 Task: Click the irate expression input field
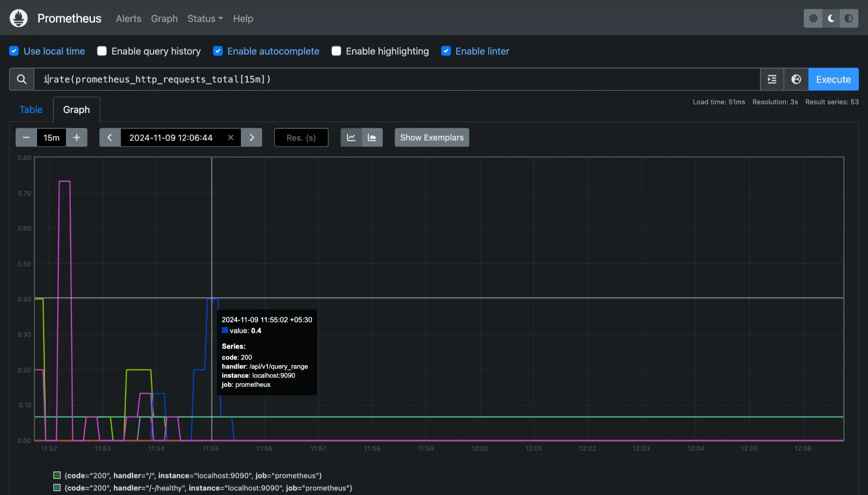coord(397,79)
